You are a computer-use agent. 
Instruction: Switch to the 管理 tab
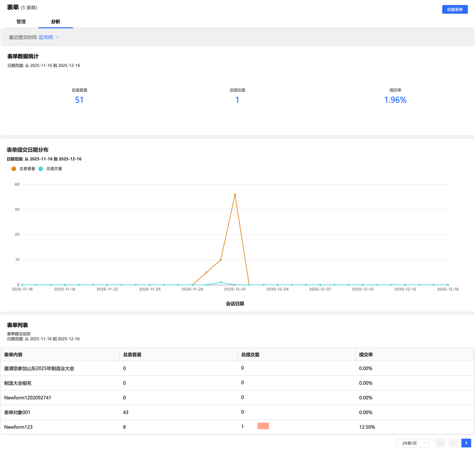[x=21, y=22]
